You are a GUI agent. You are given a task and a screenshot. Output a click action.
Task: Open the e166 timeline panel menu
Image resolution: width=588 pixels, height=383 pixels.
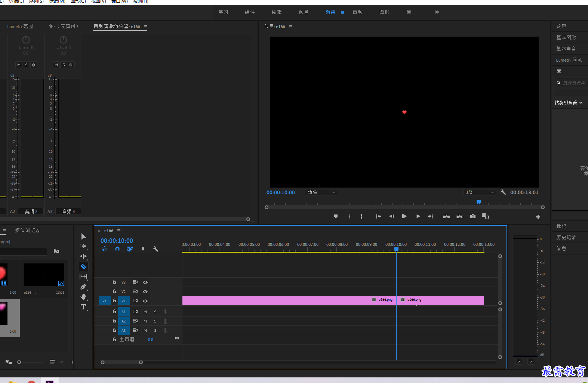tap(119, 231)
